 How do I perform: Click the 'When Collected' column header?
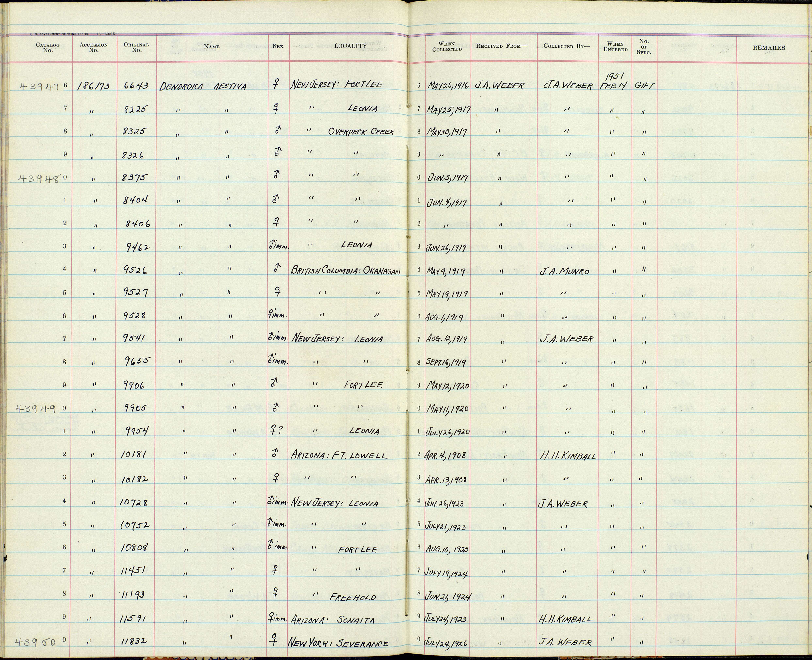(447, 47)
